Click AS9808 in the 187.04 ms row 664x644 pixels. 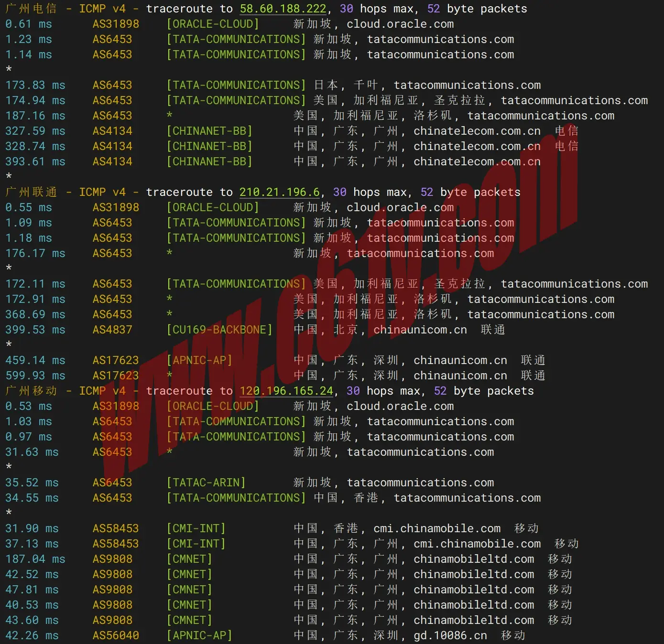coord(112,559)
